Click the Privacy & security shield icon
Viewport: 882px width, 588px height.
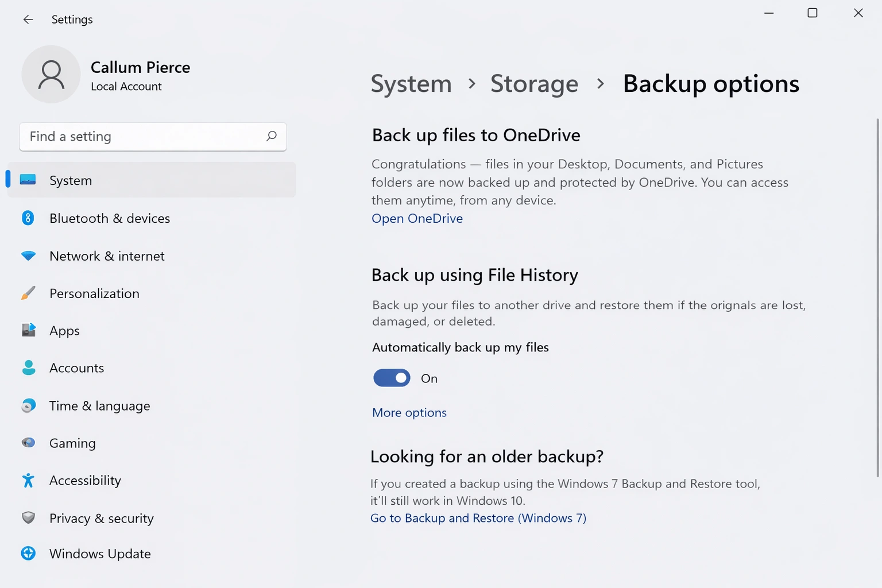click(x=28, y=518)
